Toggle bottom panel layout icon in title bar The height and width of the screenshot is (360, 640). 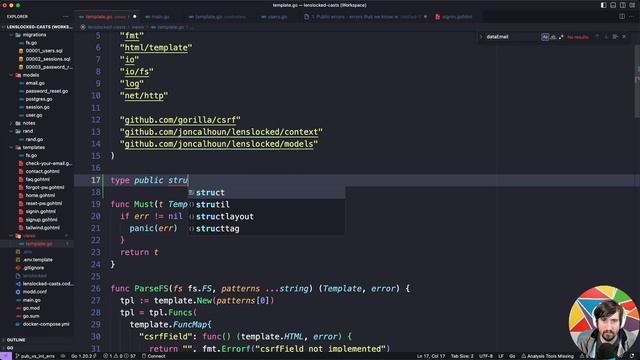tap(613, 5)
